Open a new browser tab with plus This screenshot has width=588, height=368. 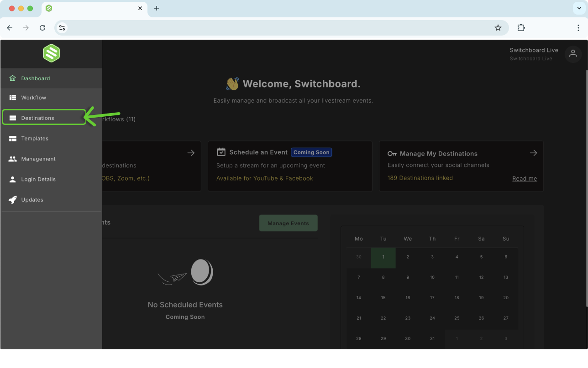(157, 8)
